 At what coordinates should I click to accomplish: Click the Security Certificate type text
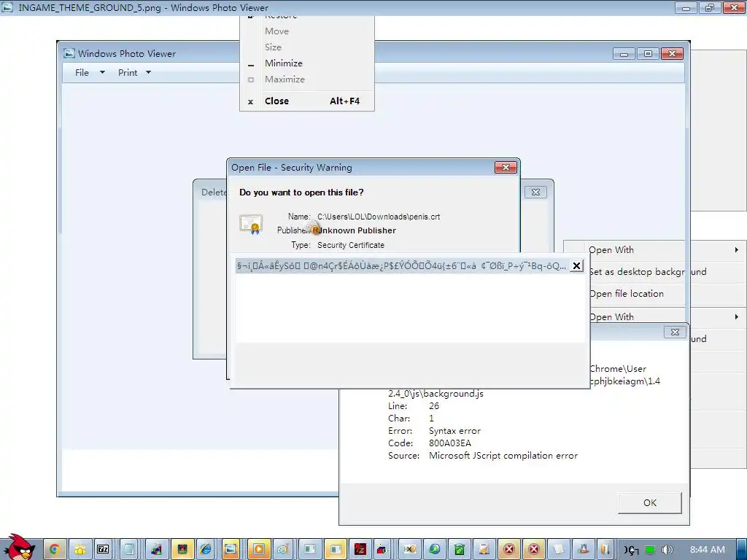coord(351,245)
